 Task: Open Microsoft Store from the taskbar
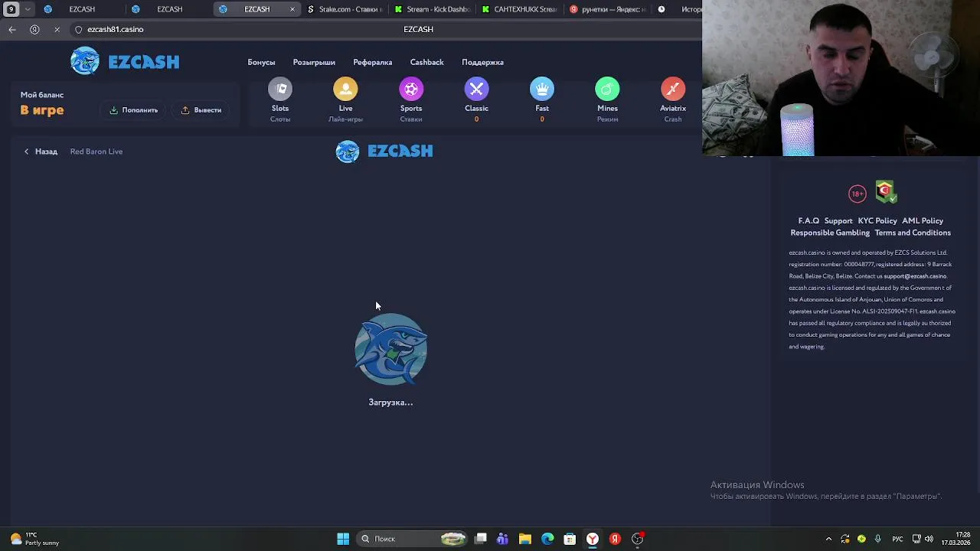570,539
